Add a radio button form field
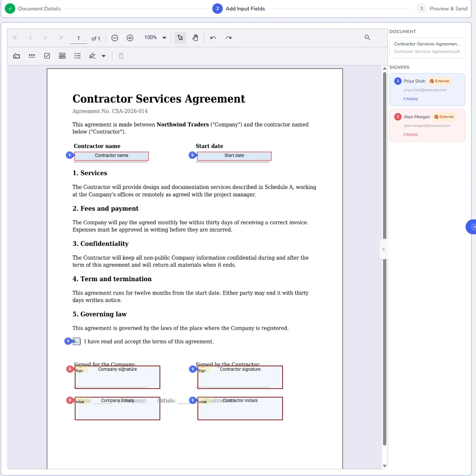The image size is (476, 476). click(x=62, y=56)
